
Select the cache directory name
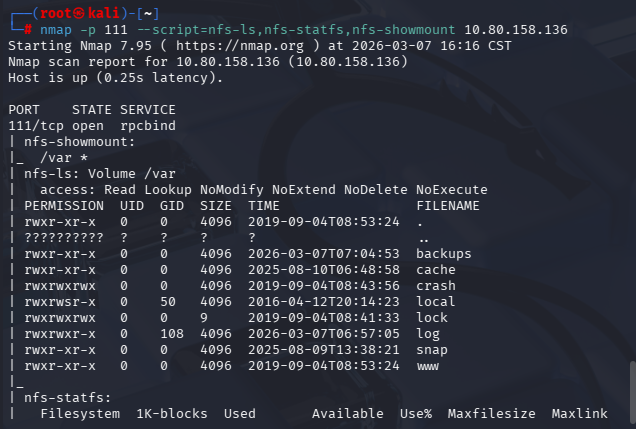click(x=436, y=270)
